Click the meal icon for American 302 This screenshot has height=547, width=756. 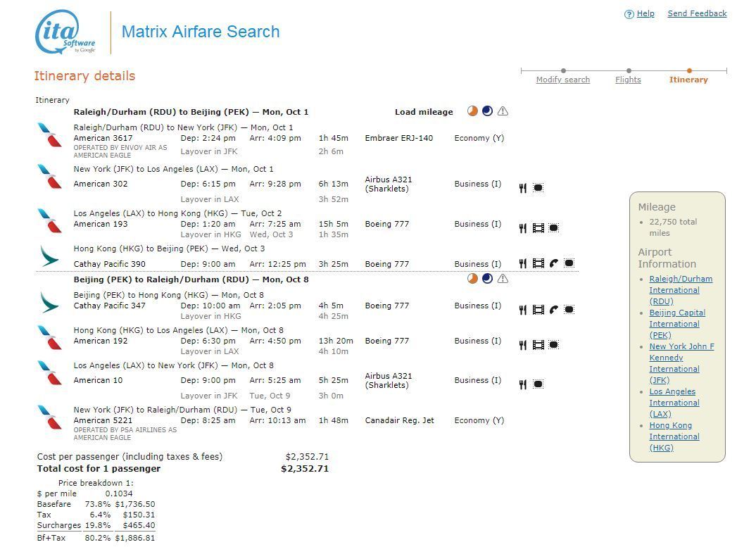(x=522, y=188)
